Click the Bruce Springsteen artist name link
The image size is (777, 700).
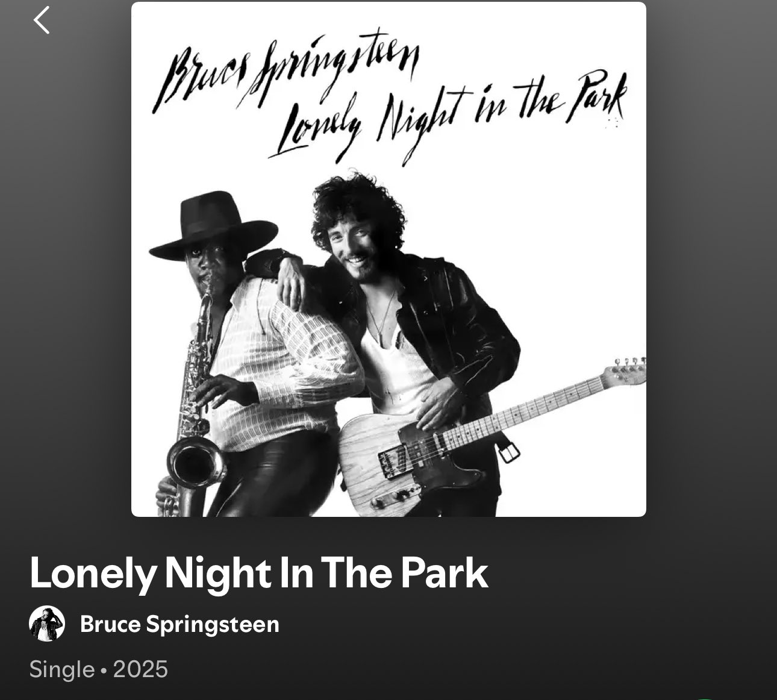point(179,625)
